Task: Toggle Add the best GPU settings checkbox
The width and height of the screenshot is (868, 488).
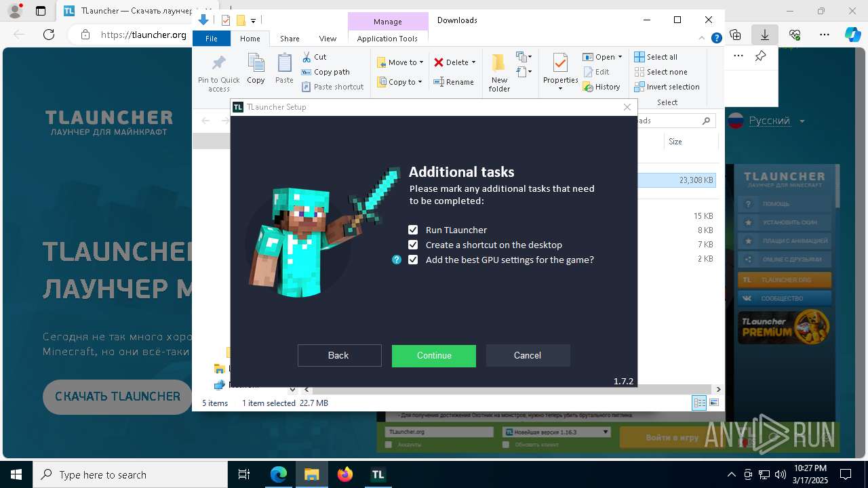Action: (413, 260)
